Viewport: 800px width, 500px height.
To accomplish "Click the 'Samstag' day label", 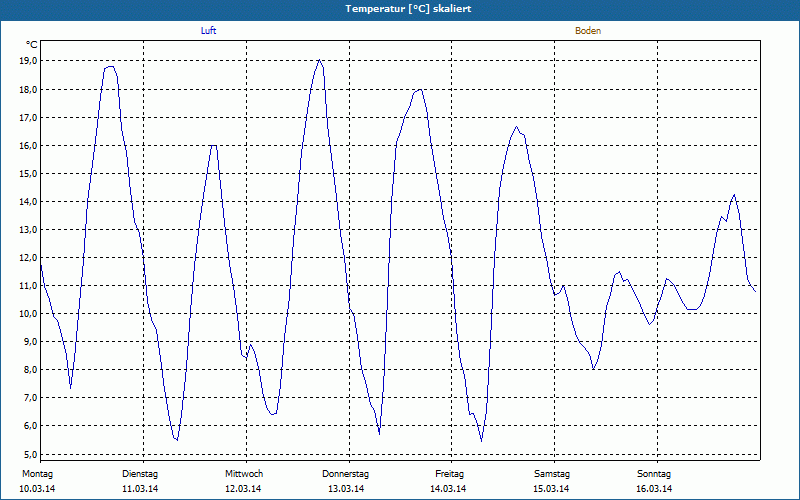I will (552, 474).
